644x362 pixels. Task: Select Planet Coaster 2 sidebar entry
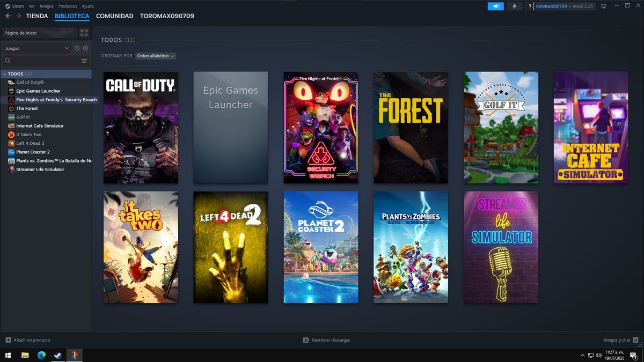pyautogui.click(x=33, y=152)
